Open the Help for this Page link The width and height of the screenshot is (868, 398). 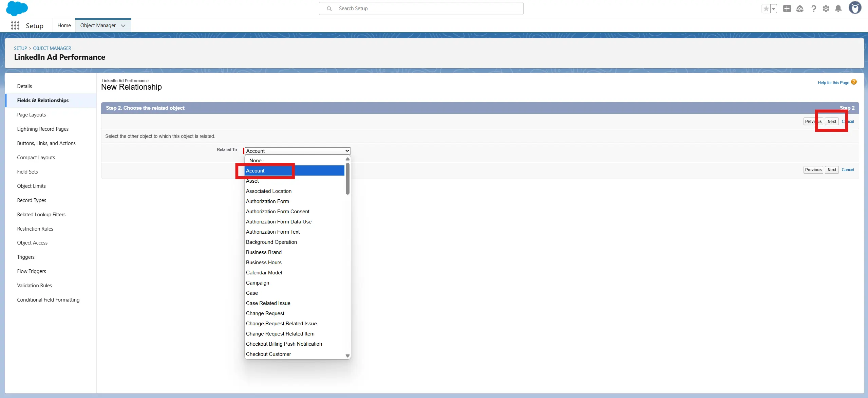833,83
